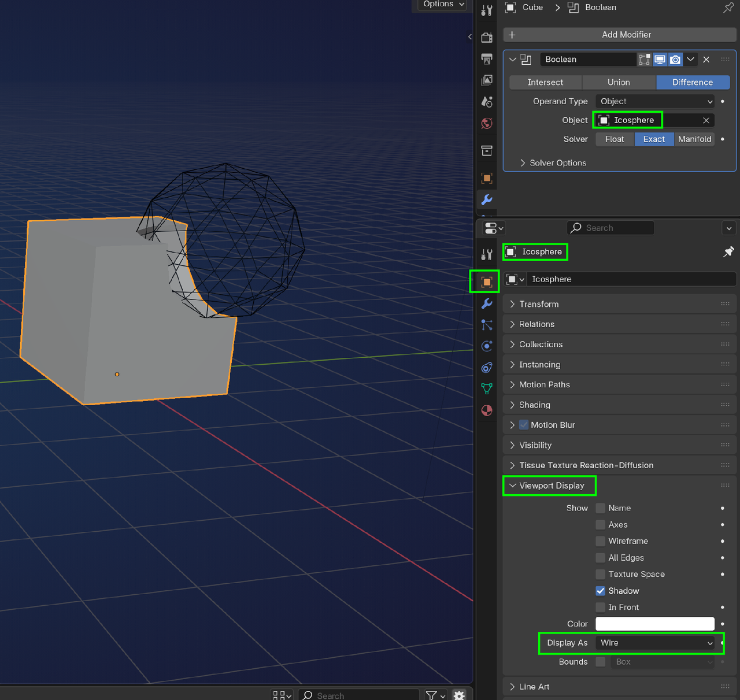This screenshot has width=740, height=700.
Task: Select the Union boolean operation
Action: coord(619,83)
